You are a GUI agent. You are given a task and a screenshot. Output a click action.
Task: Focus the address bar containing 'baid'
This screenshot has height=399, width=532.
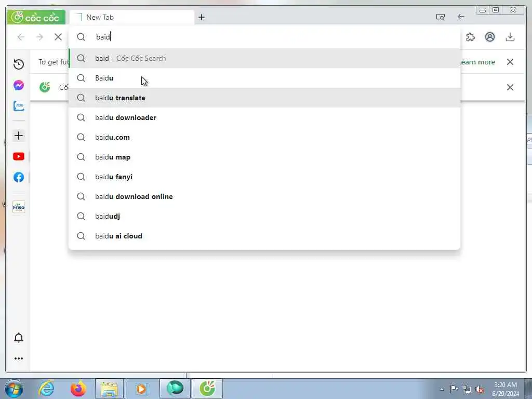pos(264,37)
